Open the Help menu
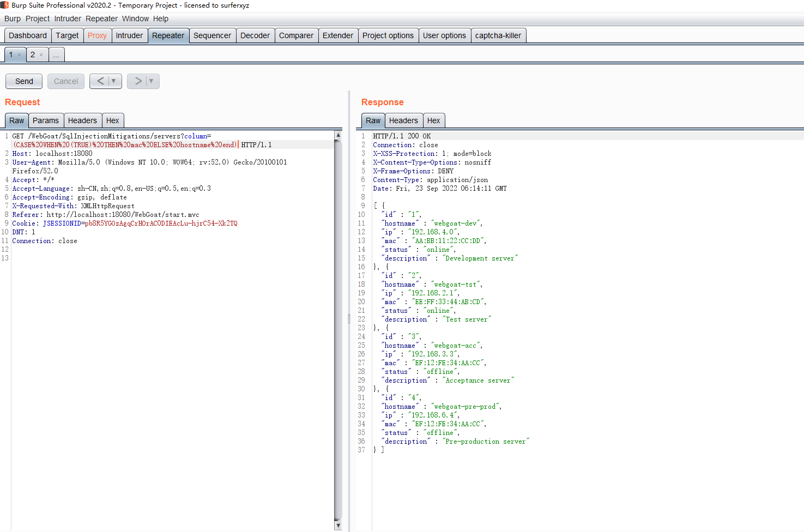 coord(161,19)
